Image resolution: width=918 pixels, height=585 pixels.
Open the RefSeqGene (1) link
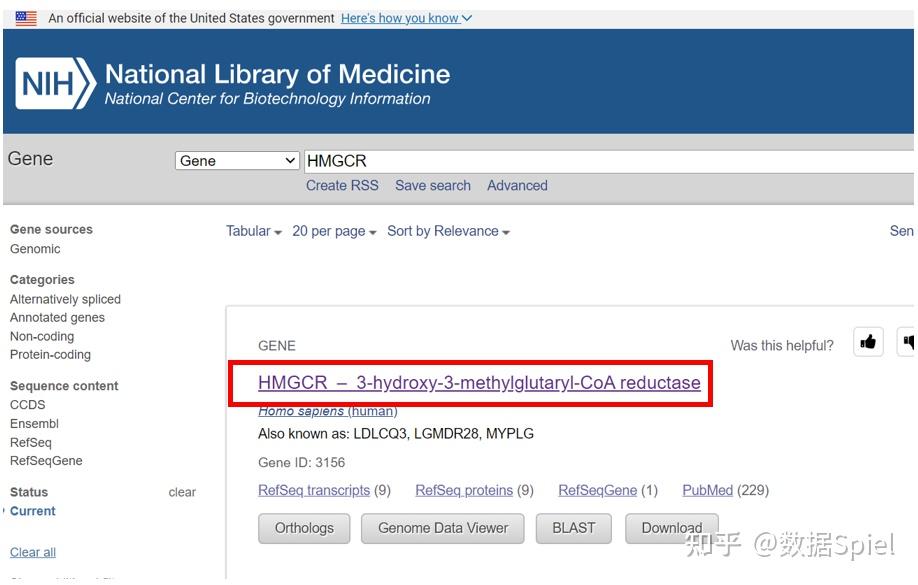coord(608,490)
